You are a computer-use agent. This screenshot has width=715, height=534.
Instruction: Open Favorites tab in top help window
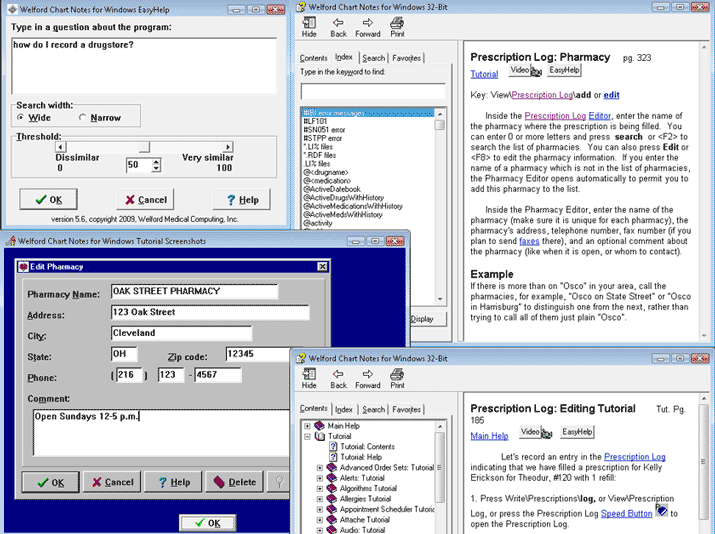click(x=406, y=58)
